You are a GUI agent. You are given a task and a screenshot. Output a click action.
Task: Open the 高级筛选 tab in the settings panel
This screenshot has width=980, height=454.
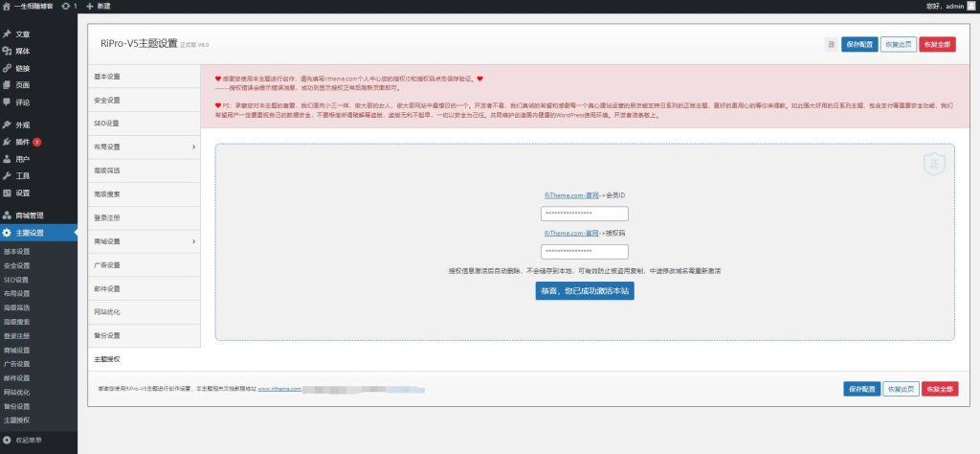(x=144, y=170)
